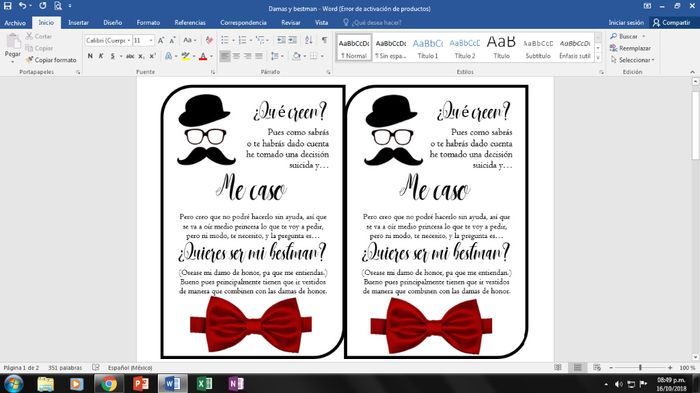Open the change case Aa dropdown
The image size is (700, 393).
(190, 40)
